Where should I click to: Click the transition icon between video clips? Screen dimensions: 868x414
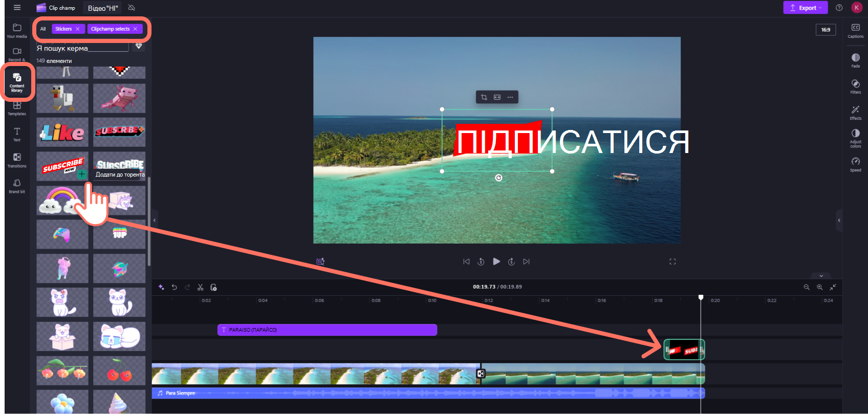click(x=481, y=374)
